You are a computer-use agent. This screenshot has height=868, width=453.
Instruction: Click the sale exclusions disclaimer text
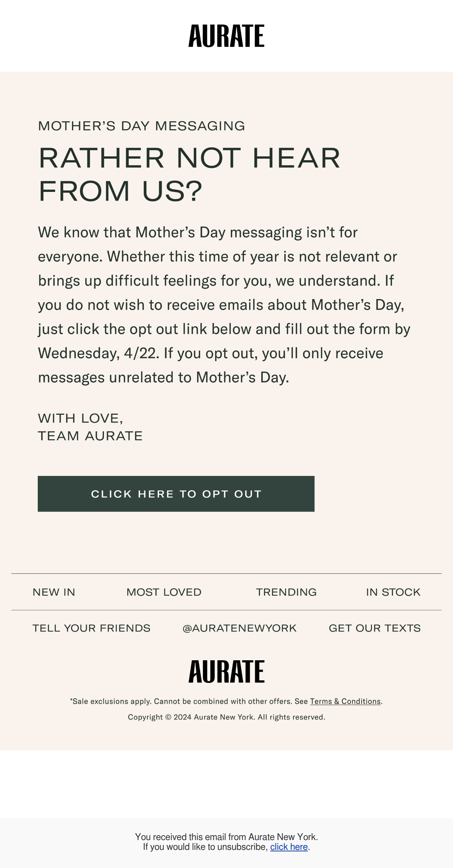(x=226, y=701)
